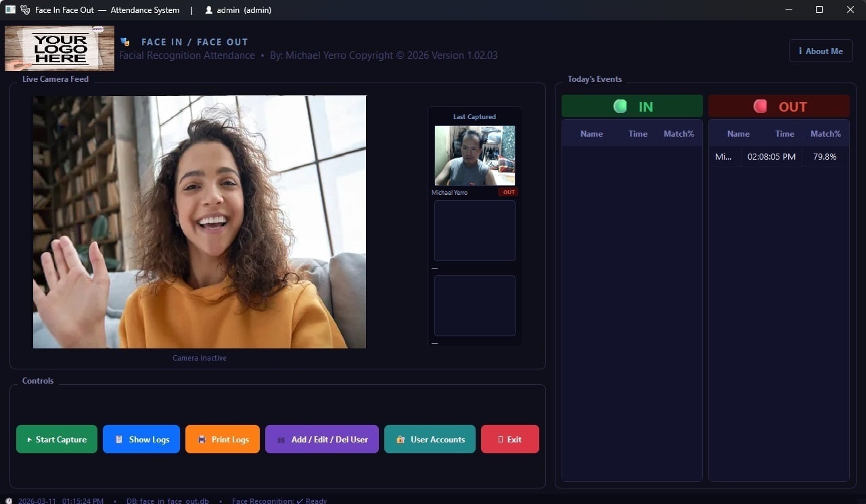
Task: Sort OUT table by Time column
Action: tap(785, 134)
